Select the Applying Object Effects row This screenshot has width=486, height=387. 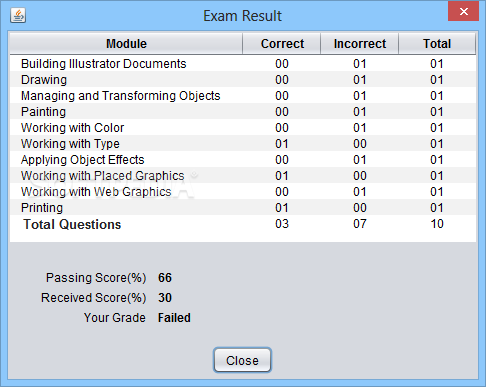coord(243,159)
